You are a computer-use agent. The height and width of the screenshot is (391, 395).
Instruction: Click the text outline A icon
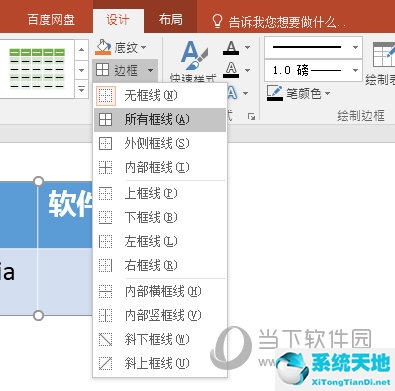pos(231,70)
